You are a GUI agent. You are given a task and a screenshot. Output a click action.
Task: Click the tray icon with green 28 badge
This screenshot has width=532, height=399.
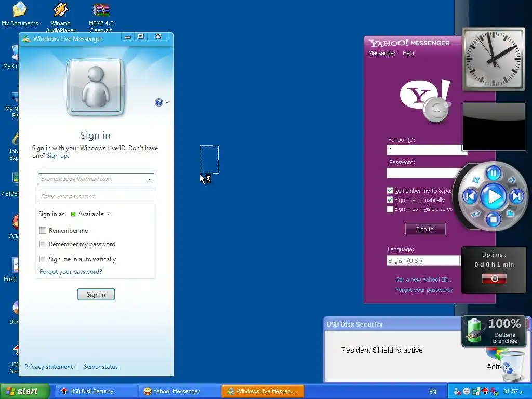click(495, 392)
